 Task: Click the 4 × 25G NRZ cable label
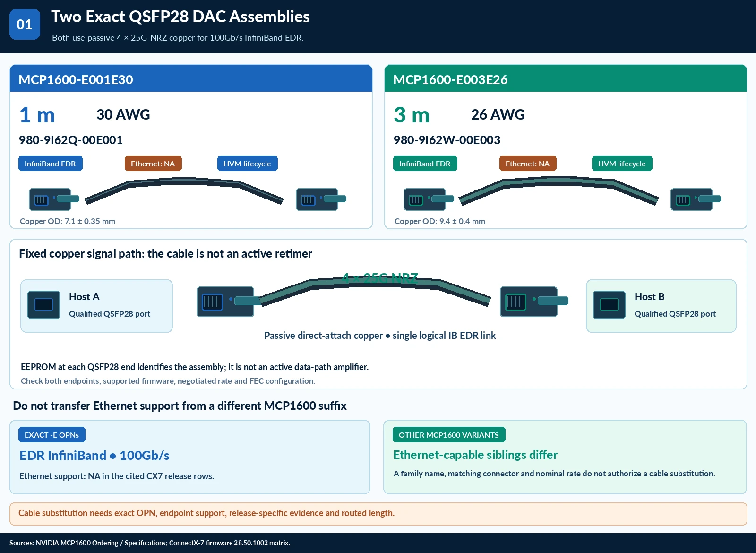(x=380, y=277)
